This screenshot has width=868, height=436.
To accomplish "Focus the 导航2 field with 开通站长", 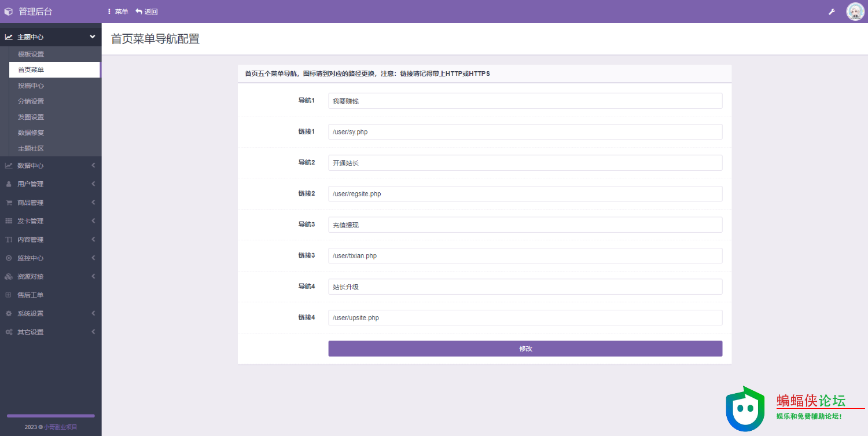I will coord(525,163).
